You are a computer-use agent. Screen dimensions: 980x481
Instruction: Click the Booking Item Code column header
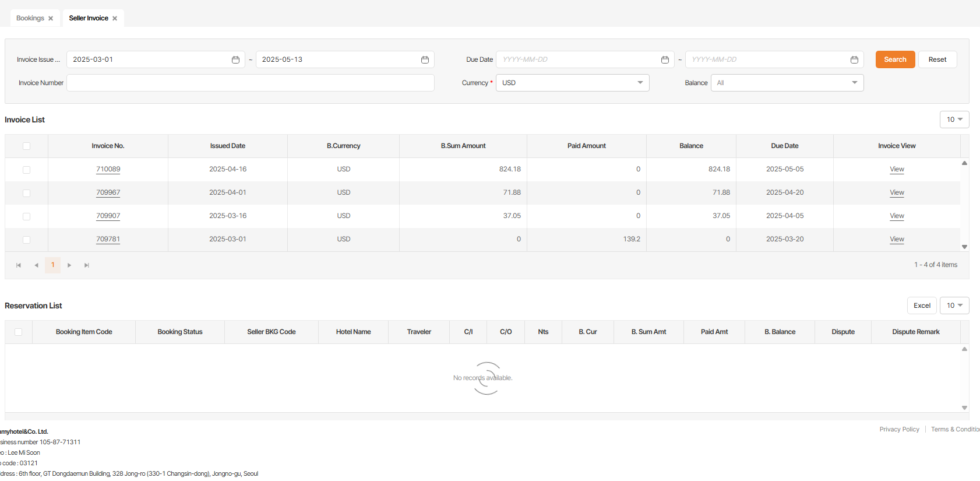(84, 332)
